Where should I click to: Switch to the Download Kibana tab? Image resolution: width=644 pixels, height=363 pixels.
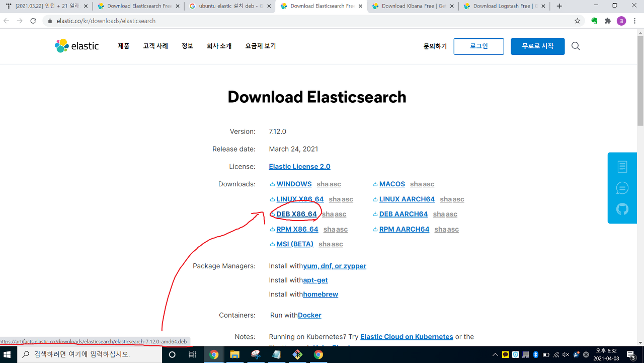(x=412, y=6)
